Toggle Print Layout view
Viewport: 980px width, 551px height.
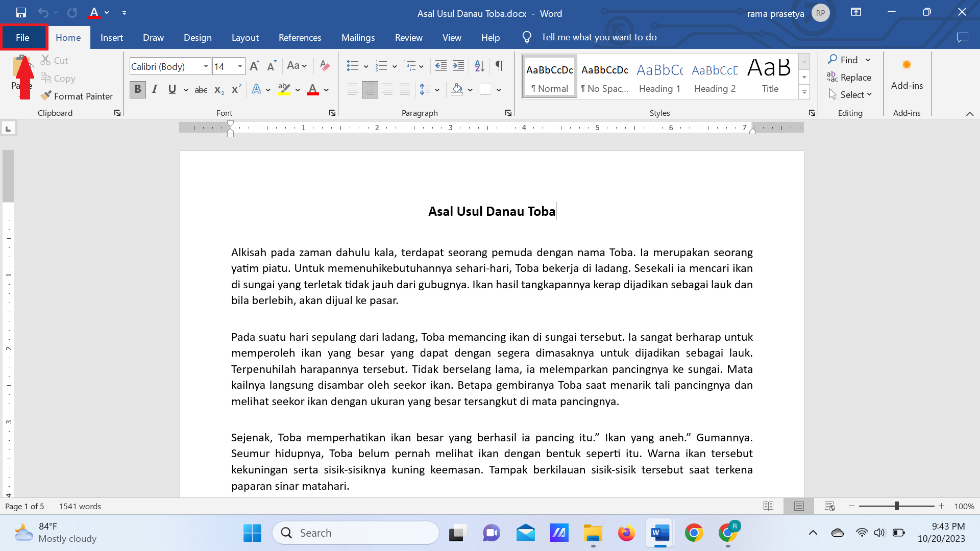[x=799, y=506]
